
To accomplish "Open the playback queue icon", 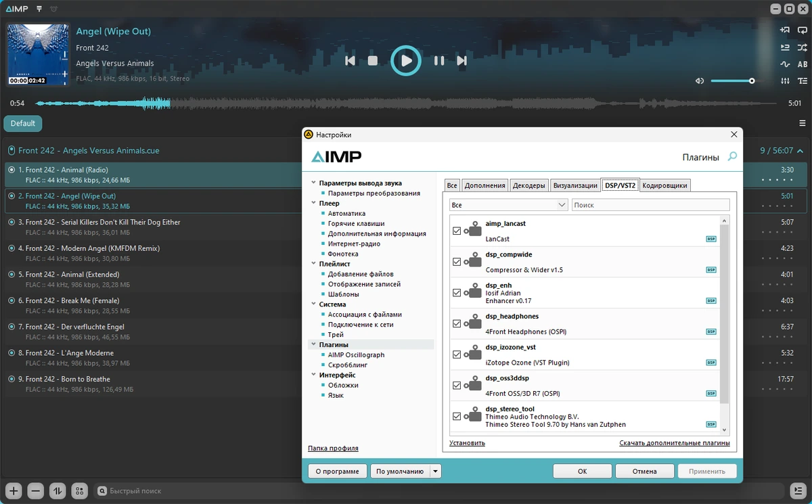I will click(785, 47).
